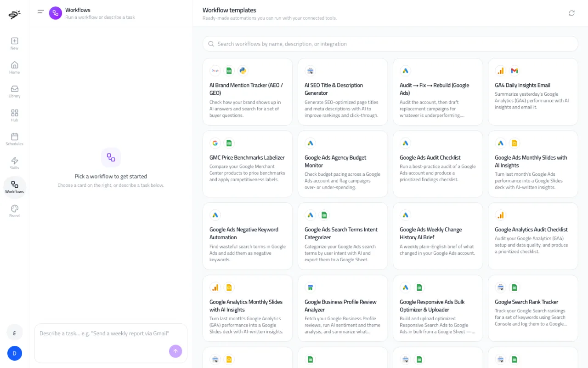Click the app logo in the sidebar

(x=14, y=15)
